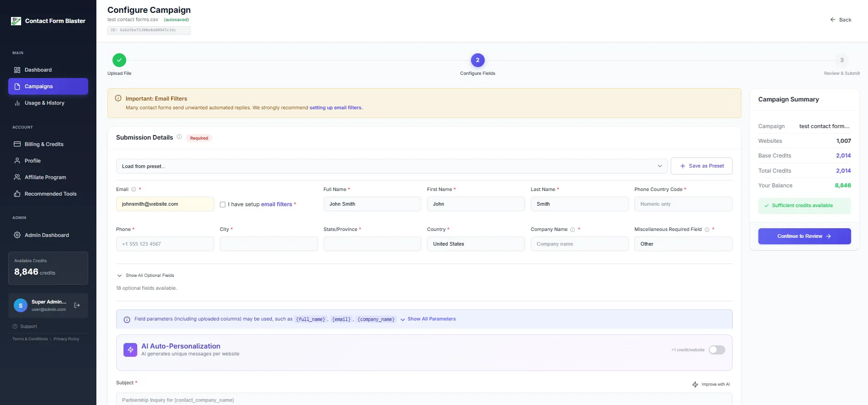Click the green checkmark Upload File step
Viewport: 868px width, 405px height.
point(119,60)
